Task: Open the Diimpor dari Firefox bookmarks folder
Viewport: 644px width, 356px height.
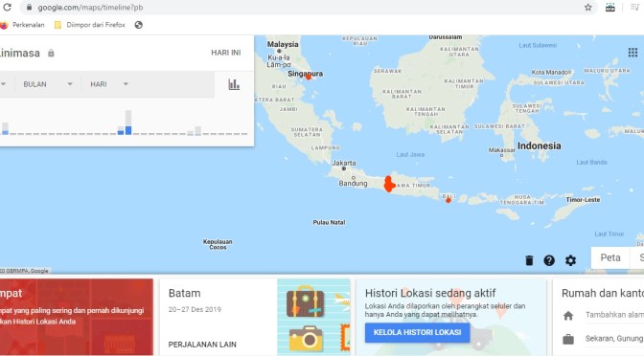Action: tap(90, 25)
